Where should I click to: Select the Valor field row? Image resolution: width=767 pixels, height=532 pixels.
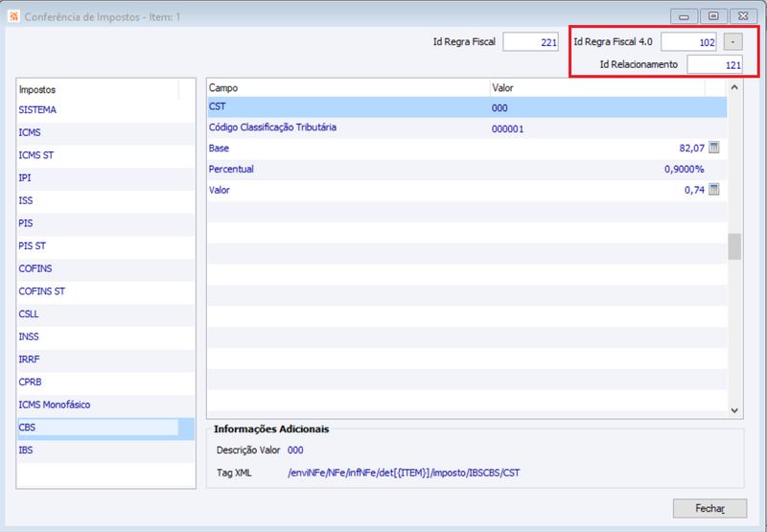pos(467,191)
